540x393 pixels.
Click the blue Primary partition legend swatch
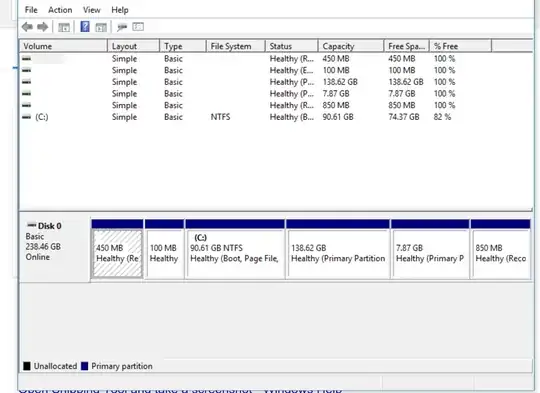click(84, 366)
